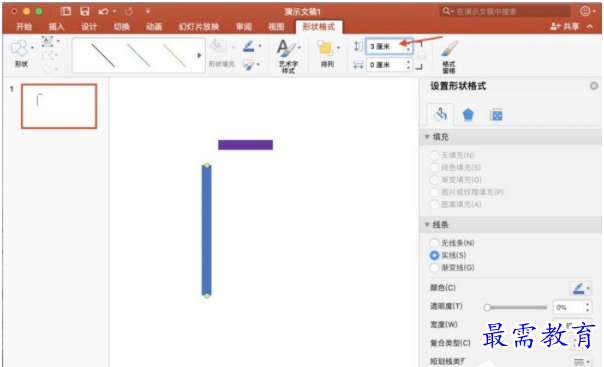This screenshot has height=367, width=604.
Task: Apply the orange line style preset
Action: 174,55
